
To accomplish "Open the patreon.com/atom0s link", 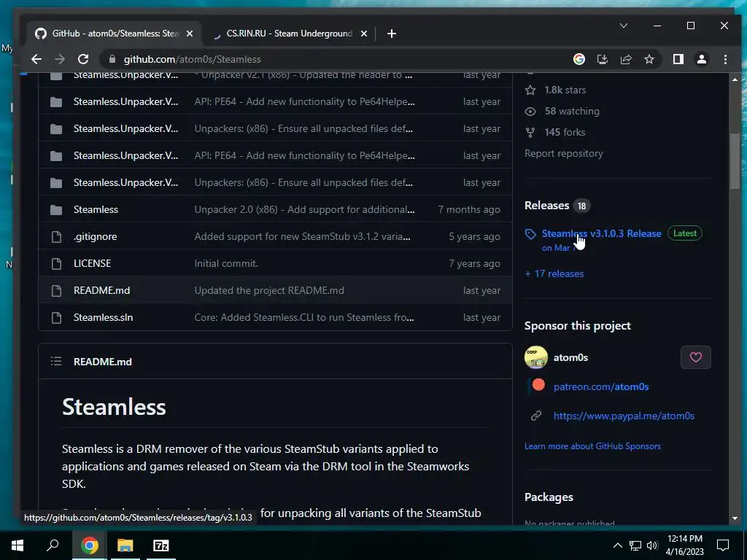I will coord(601,386).
